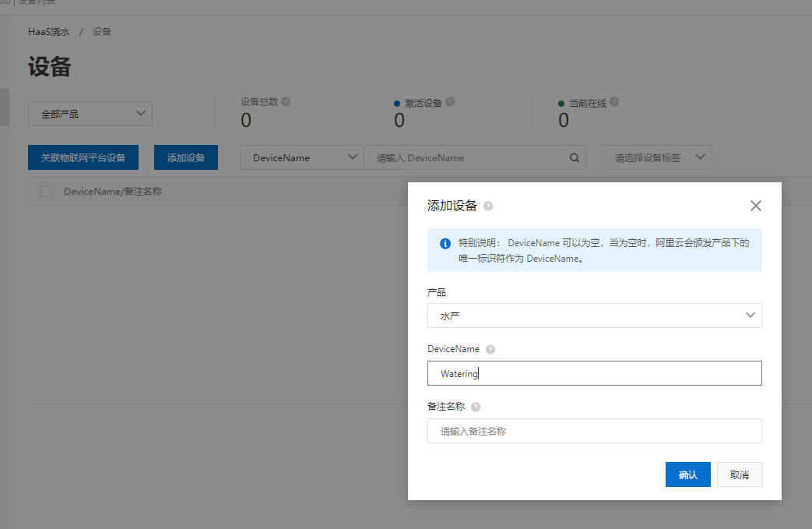Click the 备注名称 input field
Image resolution: width=812 pixels, height=529 pixels.
tap(595, 431)
